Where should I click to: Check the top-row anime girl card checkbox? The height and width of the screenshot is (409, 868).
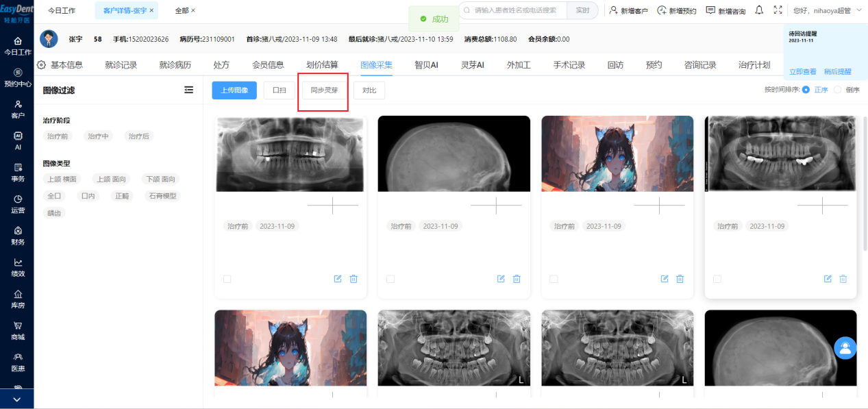coord(554,279)
